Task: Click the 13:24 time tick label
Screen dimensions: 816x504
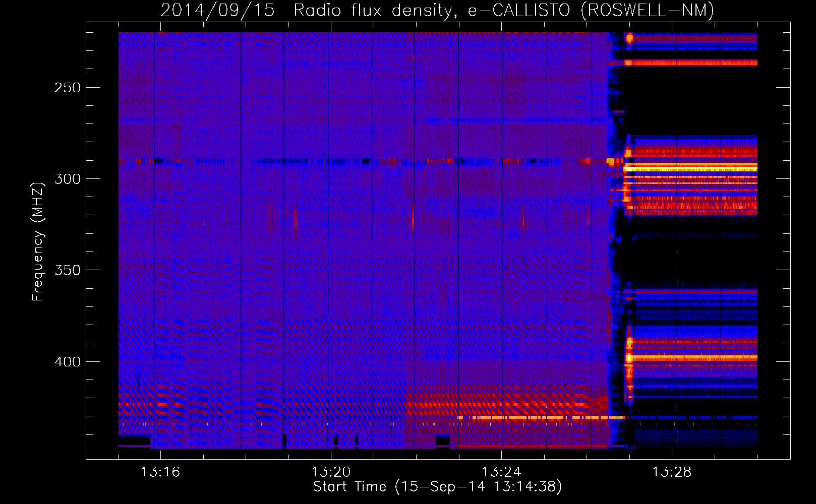Action: tap(501, 472)
